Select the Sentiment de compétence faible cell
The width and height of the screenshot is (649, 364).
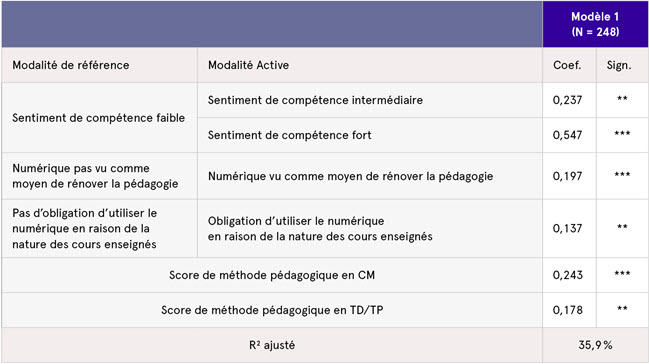[x=100, y=118]
